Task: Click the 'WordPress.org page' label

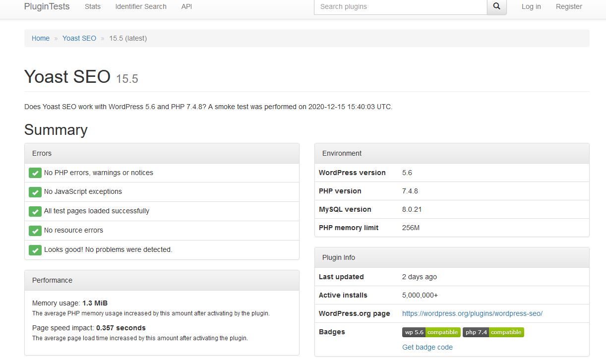Action: point(355,313)
